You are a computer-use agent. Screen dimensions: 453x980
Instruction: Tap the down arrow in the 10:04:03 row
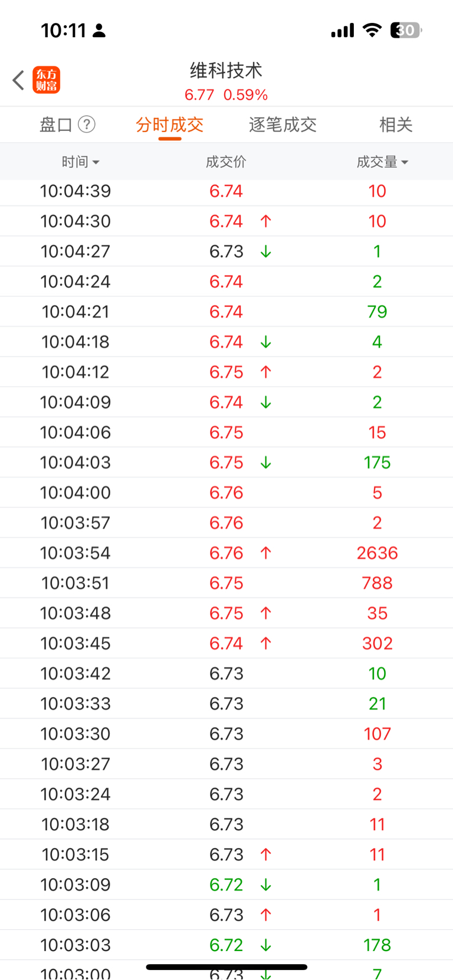(x=266, y=463)
